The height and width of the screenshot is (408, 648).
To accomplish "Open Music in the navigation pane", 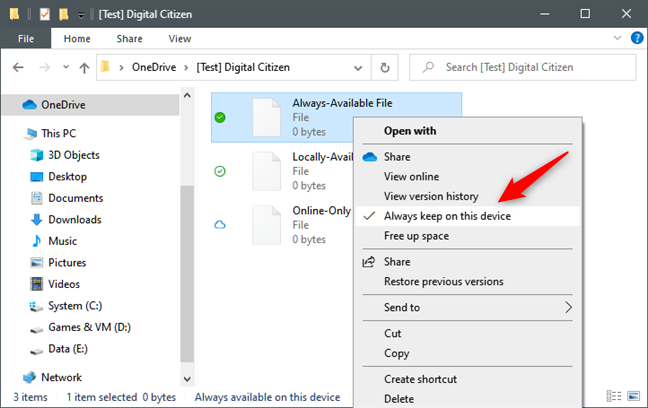I will point(62,241).
